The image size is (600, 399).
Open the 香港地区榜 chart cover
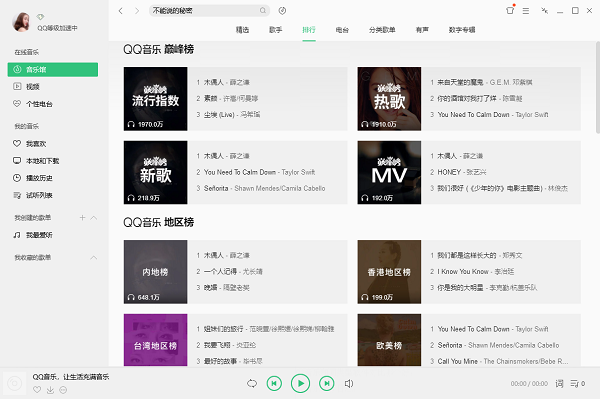389,272
